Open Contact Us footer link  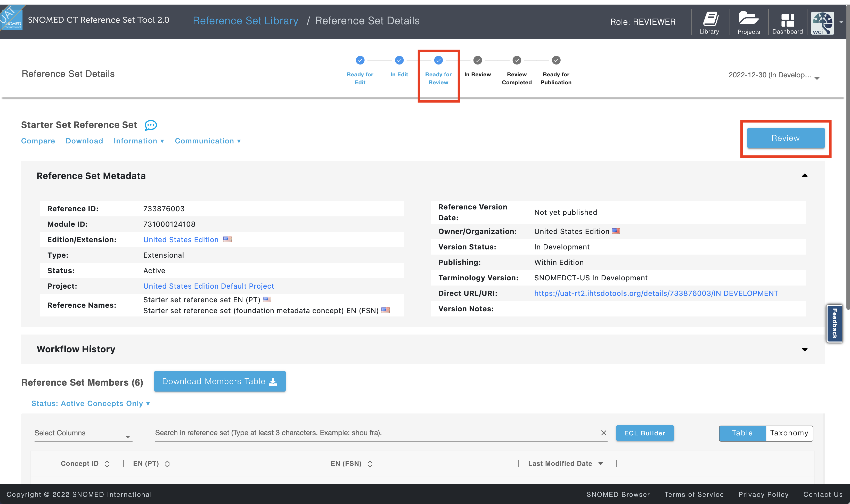tap(823, 494)
